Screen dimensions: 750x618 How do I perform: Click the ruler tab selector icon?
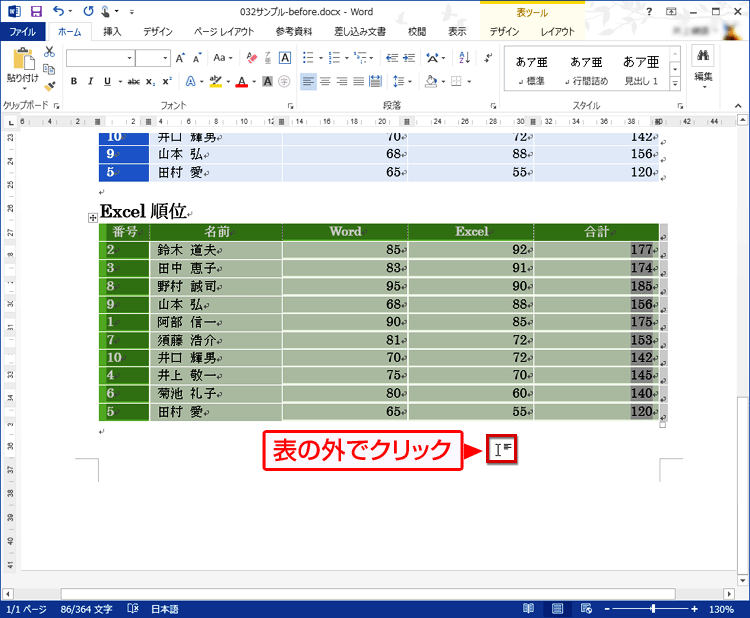tap(11, 122)
